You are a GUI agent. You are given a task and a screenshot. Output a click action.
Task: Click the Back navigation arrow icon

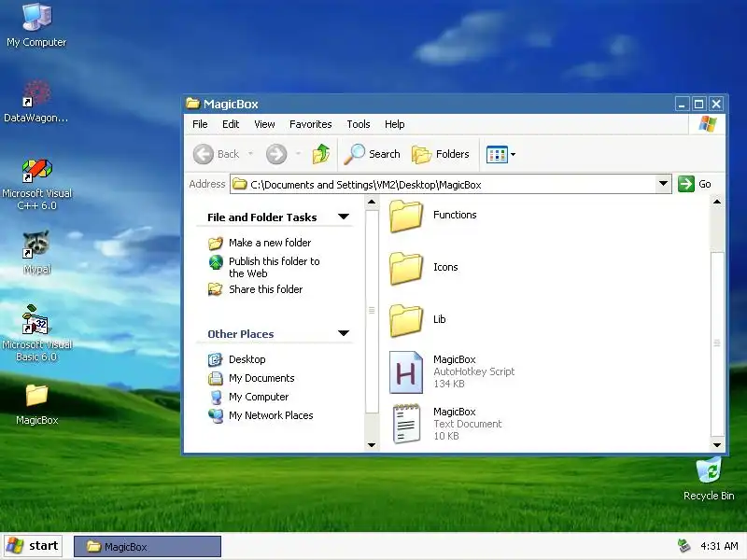point(203,154)
